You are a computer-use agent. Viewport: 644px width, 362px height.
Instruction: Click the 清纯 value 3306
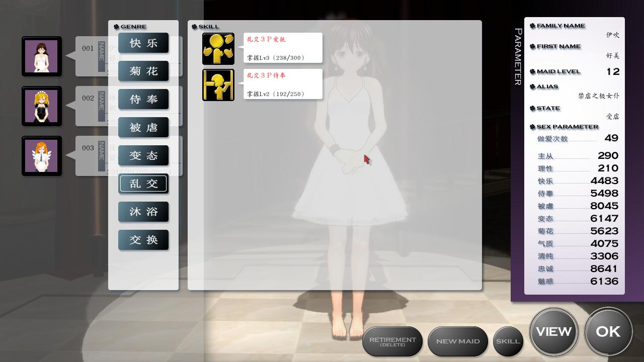pyautogui.click(x=604, y=256)
